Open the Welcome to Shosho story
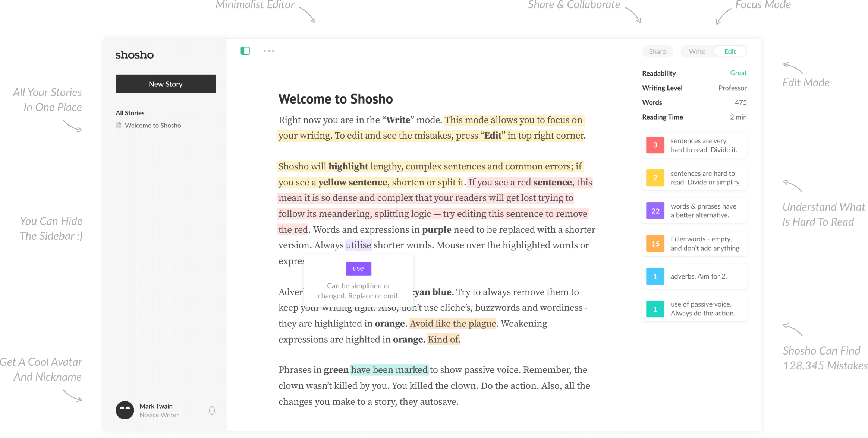The width and height of the screenshot is (868, 438). tap(153, 125)
